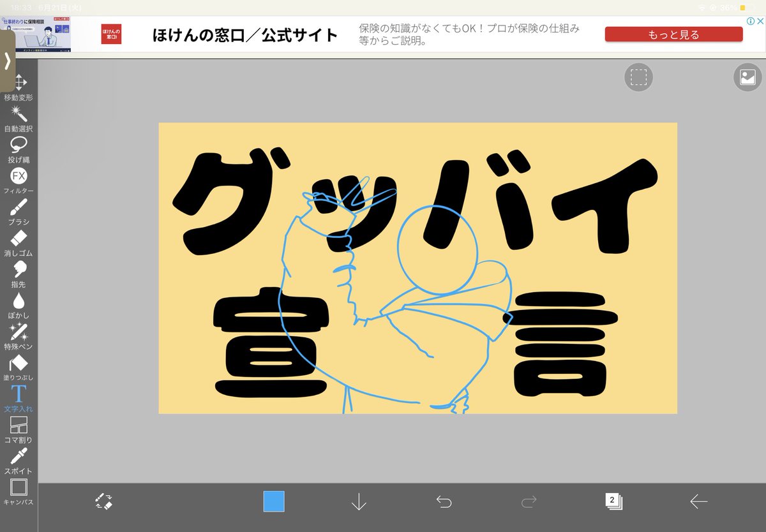Open the ad banner illustration thumbnail

pos(36,34)
